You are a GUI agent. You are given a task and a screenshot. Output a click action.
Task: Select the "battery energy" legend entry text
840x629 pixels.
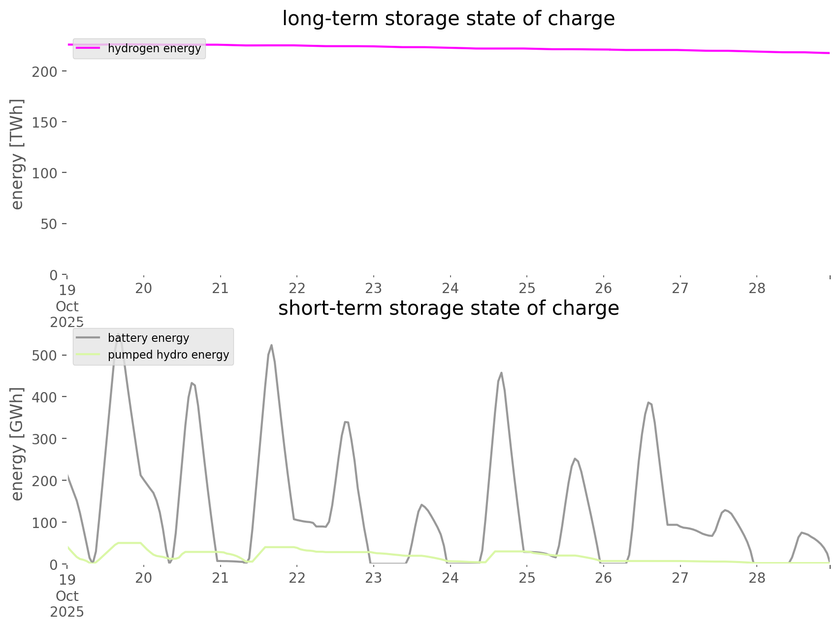tap(148, 338)
